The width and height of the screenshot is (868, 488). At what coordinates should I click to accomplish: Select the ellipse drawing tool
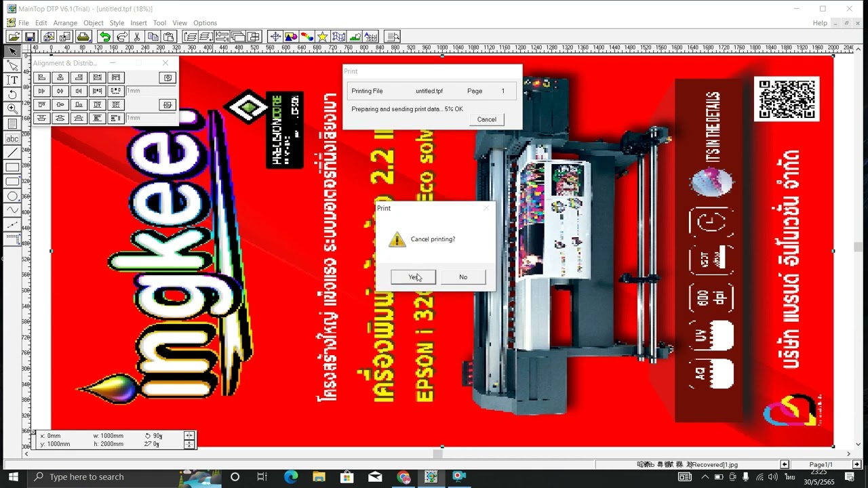tap(12, 197)
